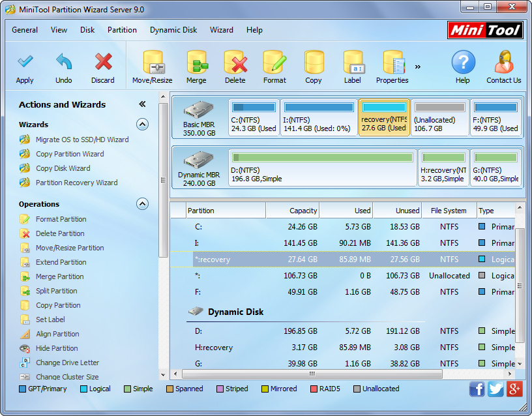Select D:(NTFS) 196.8 GB simple volume
Viewport: 532px width, 416px height.
tap(323, 168)
